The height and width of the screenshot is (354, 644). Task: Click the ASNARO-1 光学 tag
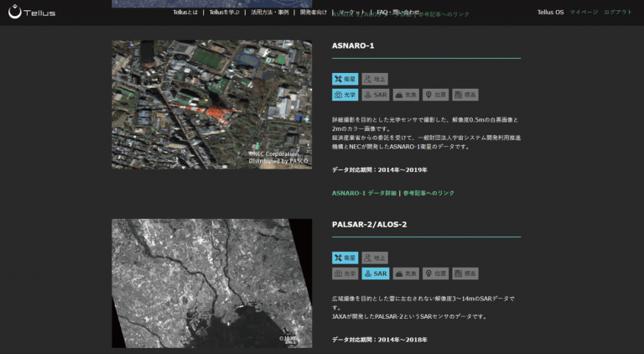pyautogui.click(x=345, y=95)
